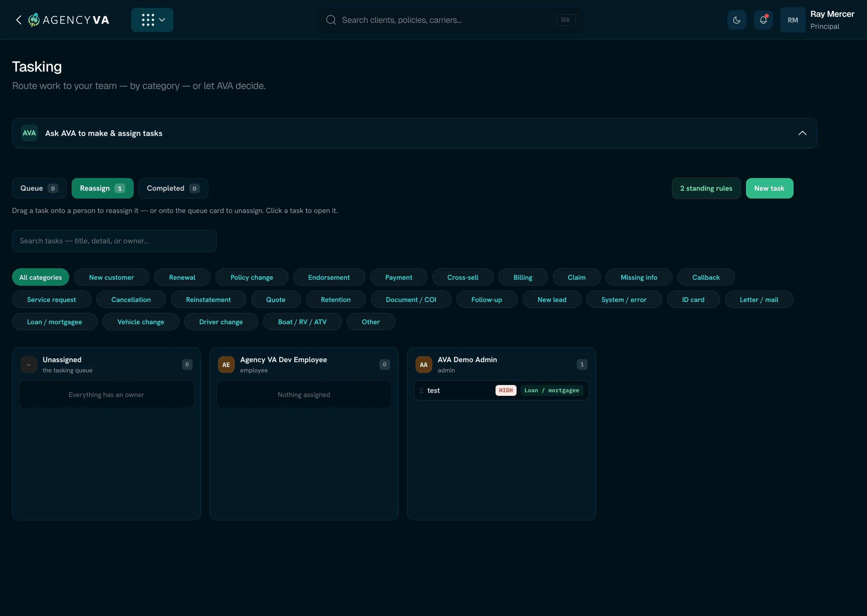Switch to the Completed tab

tap(173, 188)
